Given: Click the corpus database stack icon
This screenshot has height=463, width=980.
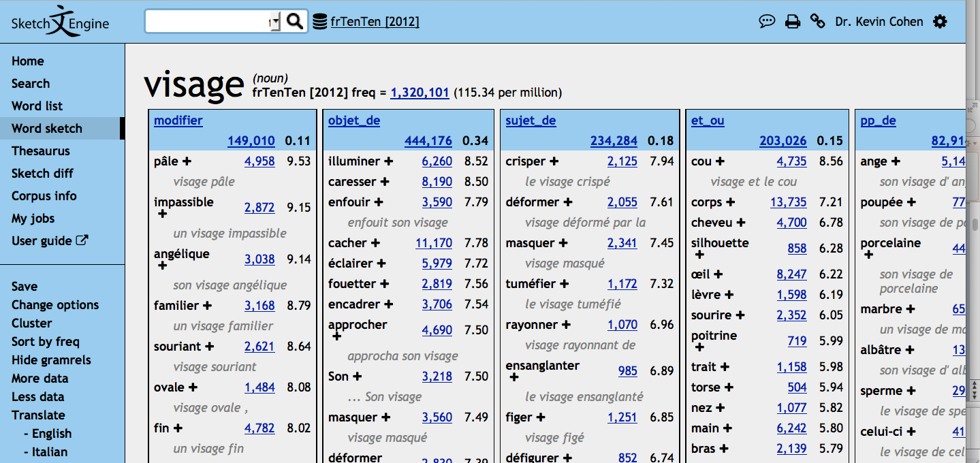Looking at the screenshot, I should [319, 22].
